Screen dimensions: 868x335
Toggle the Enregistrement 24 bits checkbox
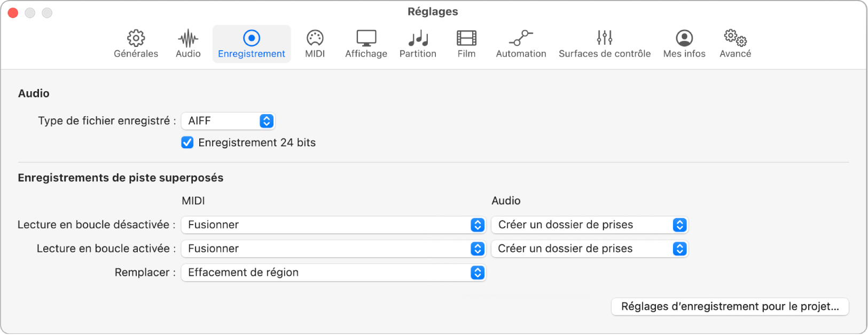pyautogui.click(x=187, y=142)
